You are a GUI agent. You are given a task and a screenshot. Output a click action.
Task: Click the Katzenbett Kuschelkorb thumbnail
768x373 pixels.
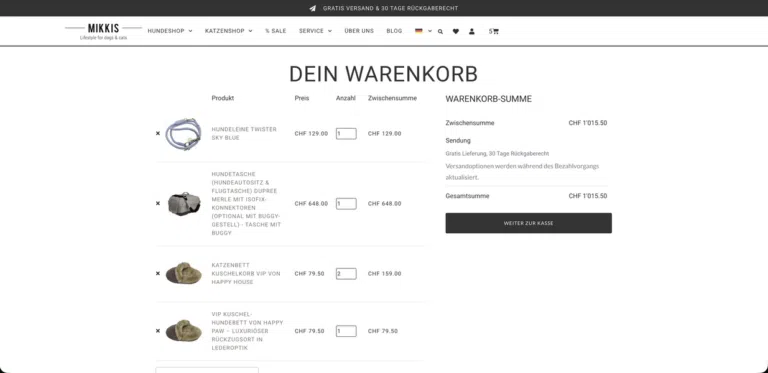183,273
